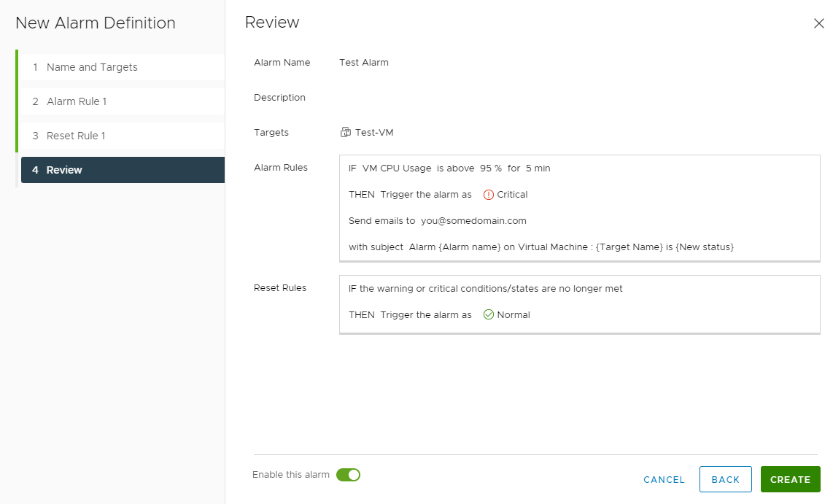Click the Alarm Name label
The width and height of the screenshot is (833, 504).
coord(282,62)
